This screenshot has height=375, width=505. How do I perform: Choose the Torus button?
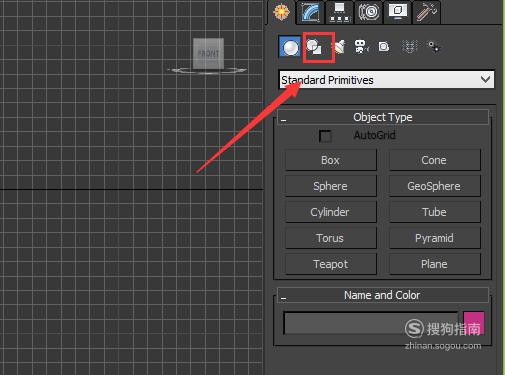tap(331, 238)
